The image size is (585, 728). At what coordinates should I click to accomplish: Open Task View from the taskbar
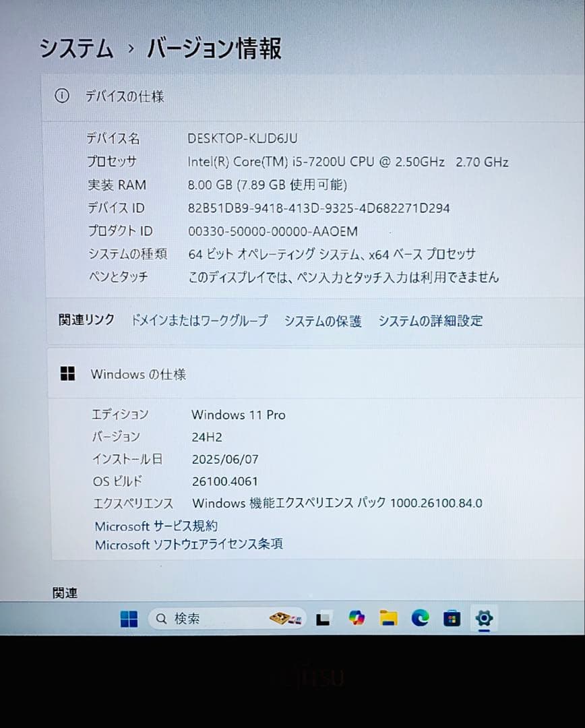pos(324,618)
